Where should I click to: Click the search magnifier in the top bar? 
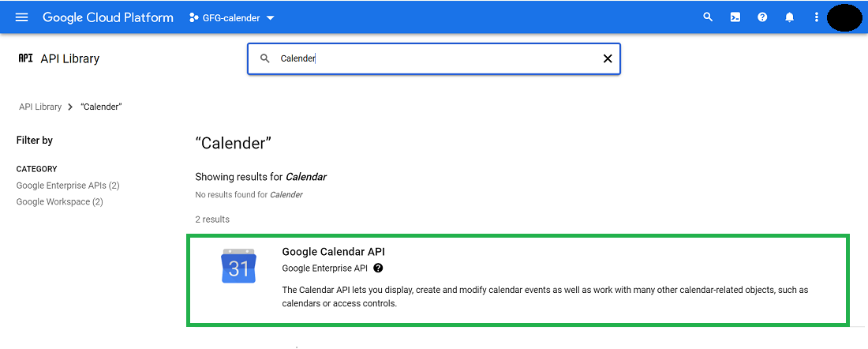click(x=708, y=17)
